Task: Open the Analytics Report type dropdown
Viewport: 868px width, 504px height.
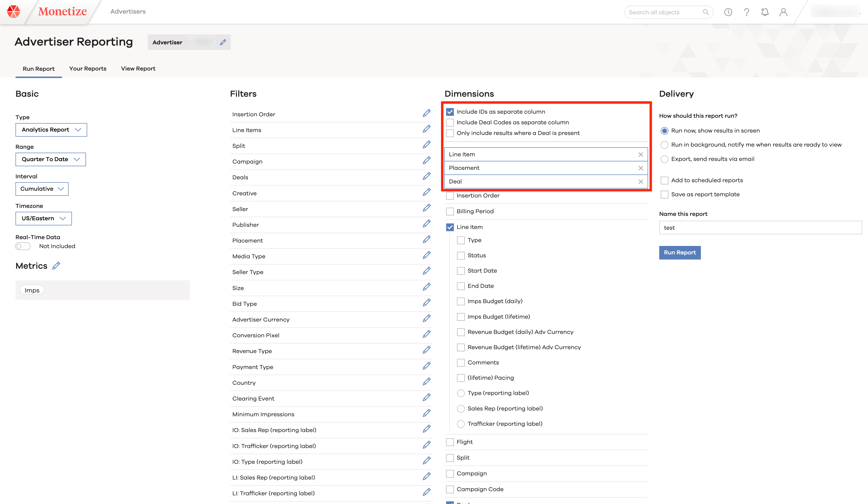Action: coord(51,130)
